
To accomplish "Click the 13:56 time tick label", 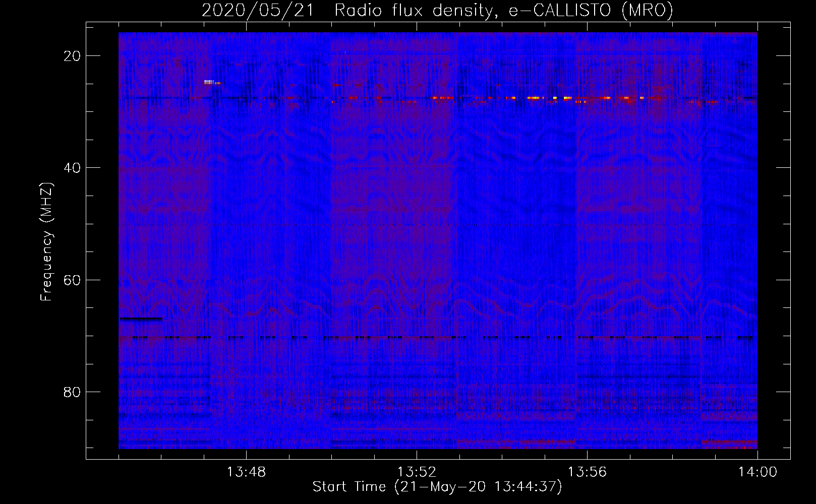I will (587, 472).
